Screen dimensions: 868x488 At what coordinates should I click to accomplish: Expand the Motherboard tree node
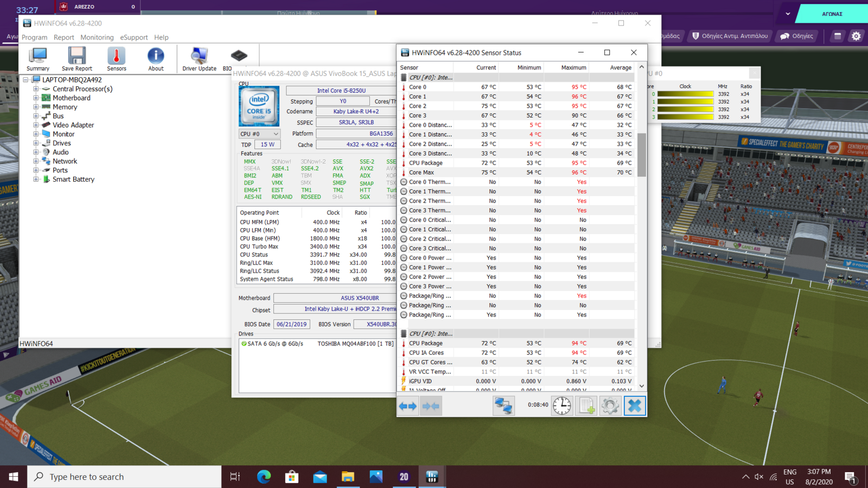pyautogui.click(x=36, y=98)
